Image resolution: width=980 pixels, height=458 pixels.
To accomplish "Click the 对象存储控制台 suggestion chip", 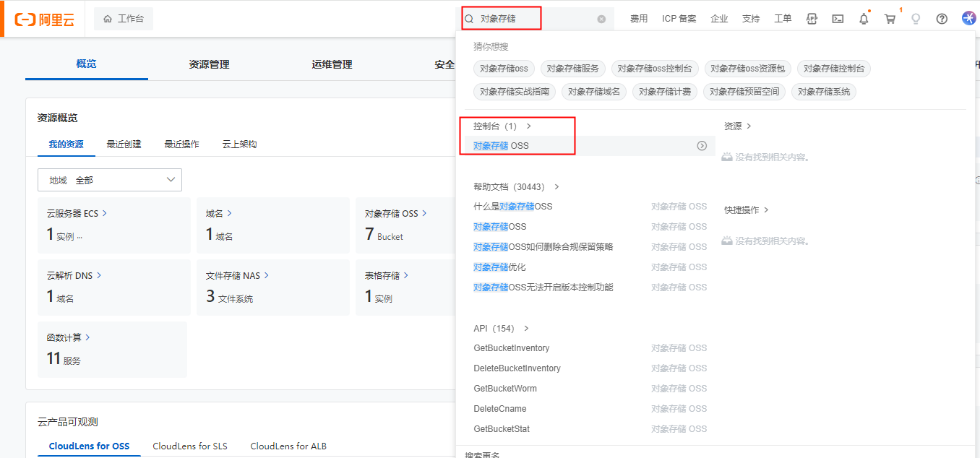I will (x=834, y=69).
